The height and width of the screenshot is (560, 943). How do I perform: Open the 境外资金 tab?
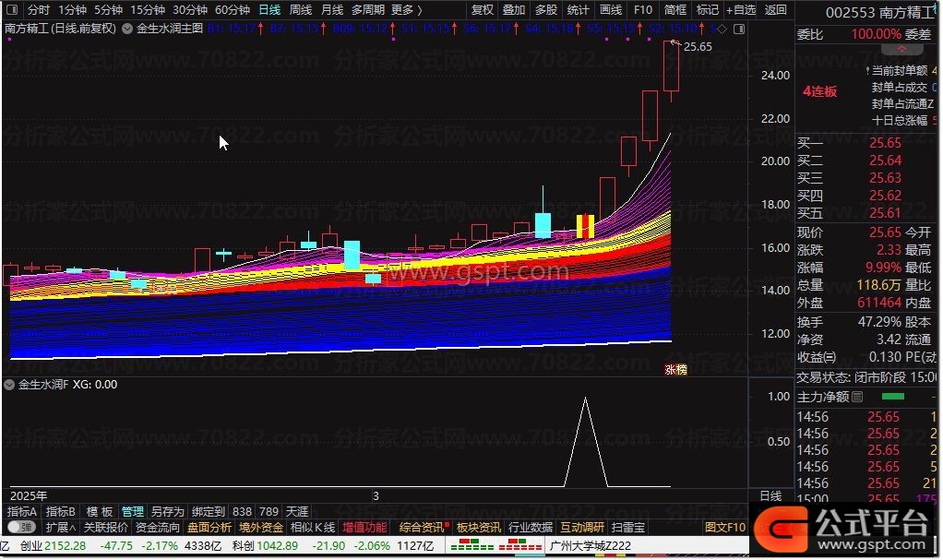[x=261, y=528]
